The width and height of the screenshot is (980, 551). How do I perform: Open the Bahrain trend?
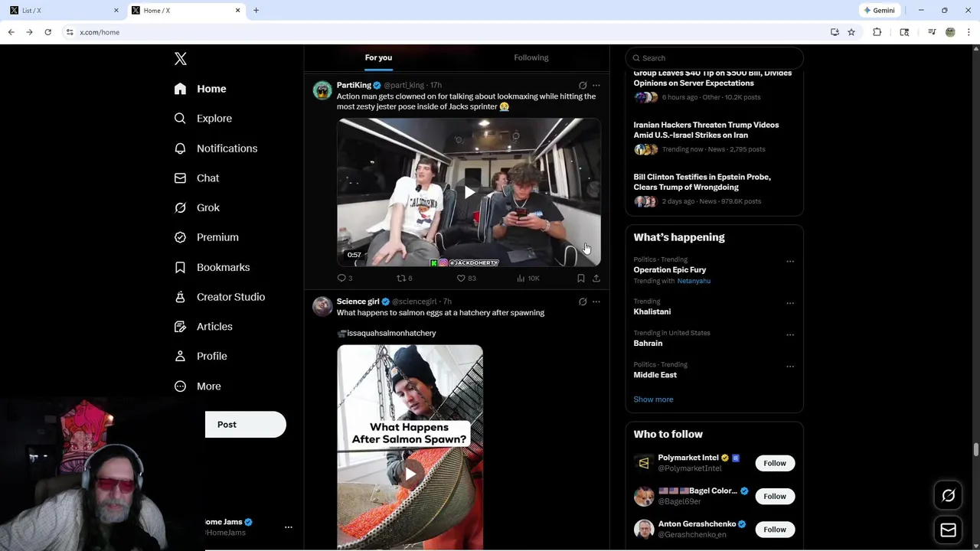coord(648,344)
